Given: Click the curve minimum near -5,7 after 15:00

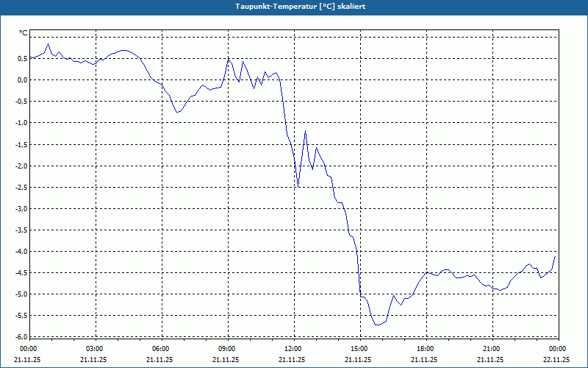Looking at the screenshot, I should (377, 325).
